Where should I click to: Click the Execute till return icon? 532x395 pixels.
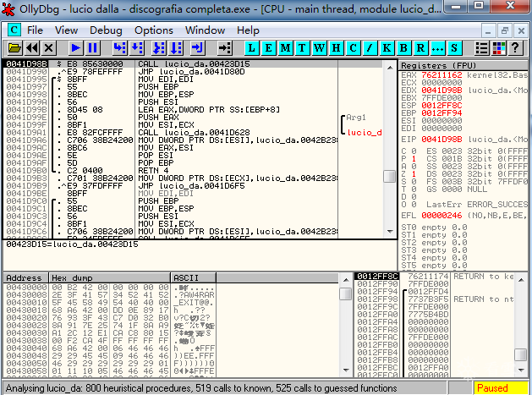coord(197,48)
